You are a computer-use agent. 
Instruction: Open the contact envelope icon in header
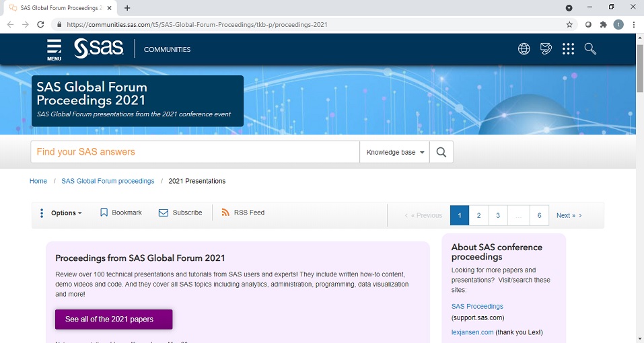pyautogui.click(x=546, y=49)
